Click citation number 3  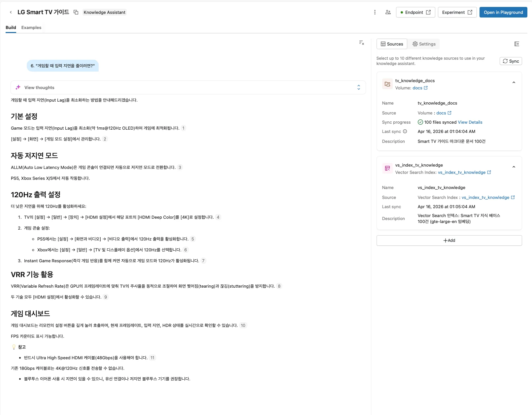click(x=180, y=167)
